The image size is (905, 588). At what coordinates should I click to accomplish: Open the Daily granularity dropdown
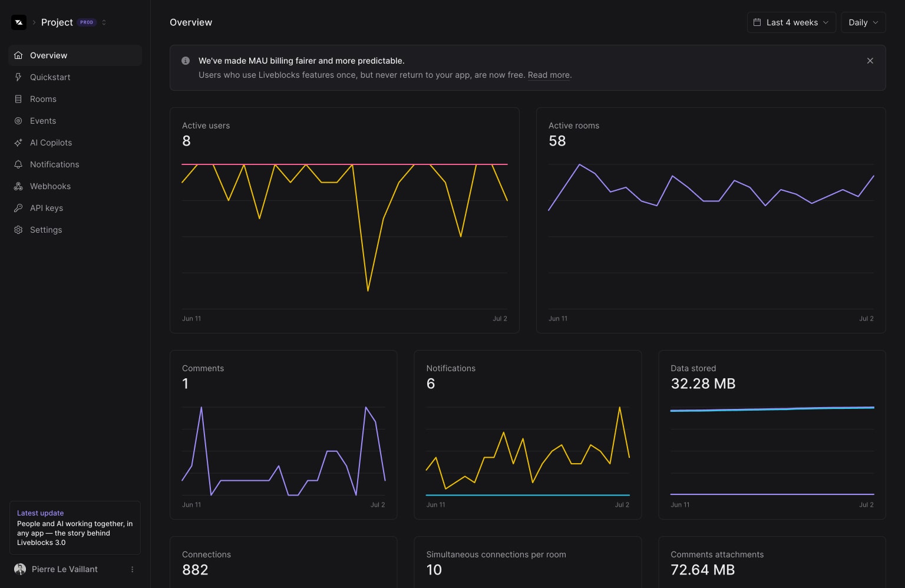(863, 22)
